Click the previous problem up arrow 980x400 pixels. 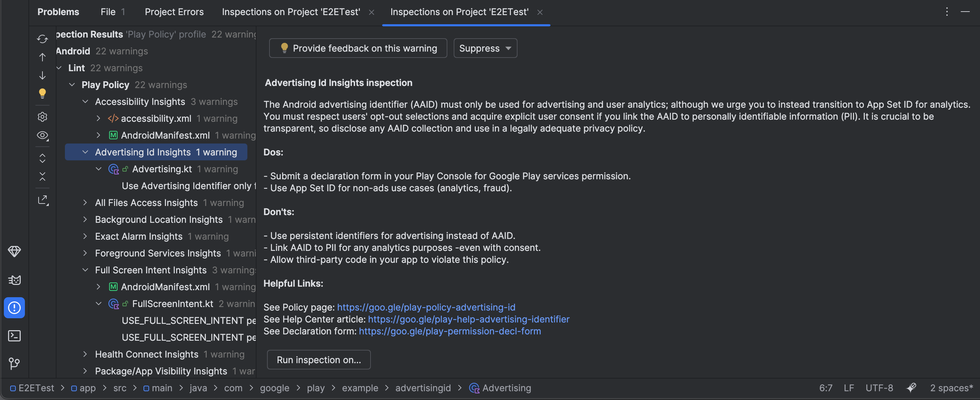click(42, 57)
